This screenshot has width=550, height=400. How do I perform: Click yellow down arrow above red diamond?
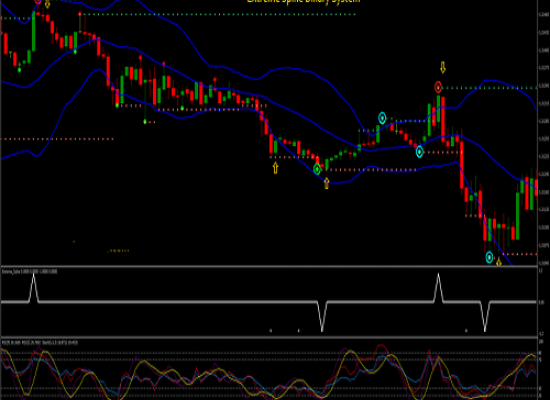click(x=443, y=67)
